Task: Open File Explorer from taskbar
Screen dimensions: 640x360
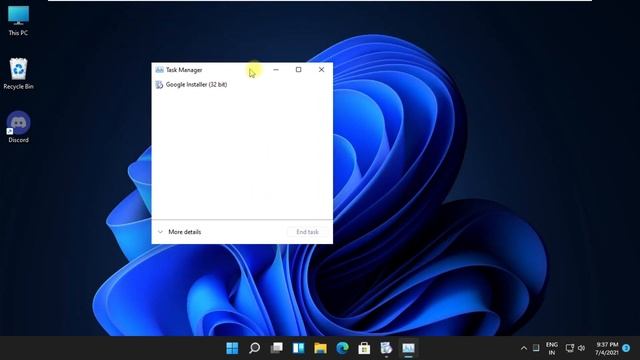Action: (320, 348)
